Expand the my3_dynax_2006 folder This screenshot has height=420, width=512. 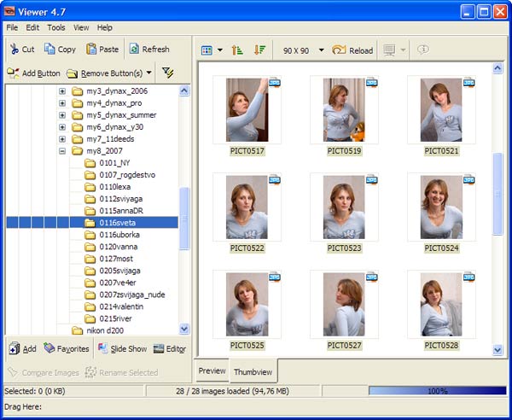tap(62, 91)
